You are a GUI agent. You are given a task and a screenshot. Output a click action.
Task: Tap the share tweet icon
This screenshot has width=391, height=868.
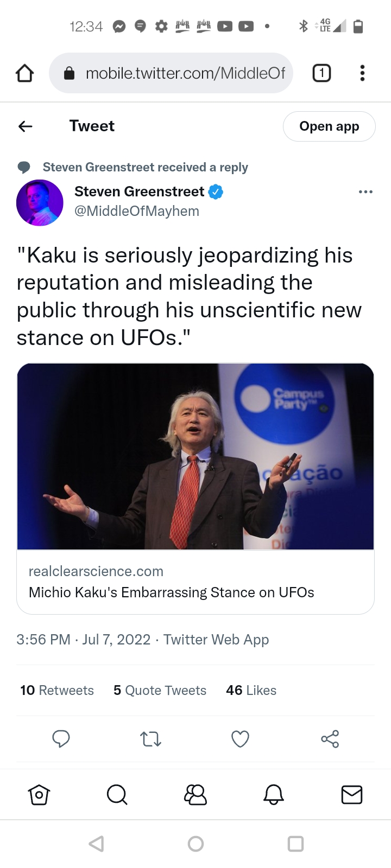[x=330, y=739]
